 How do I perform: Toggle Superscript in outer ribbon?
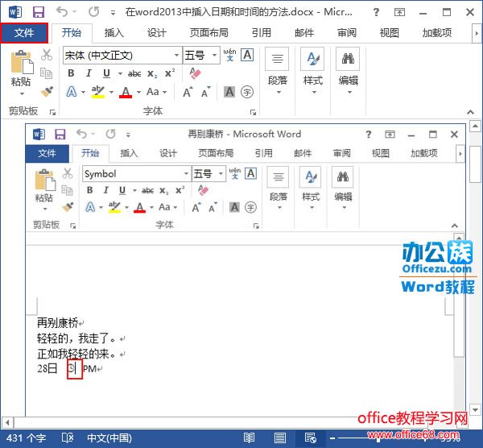click(170, 73)
